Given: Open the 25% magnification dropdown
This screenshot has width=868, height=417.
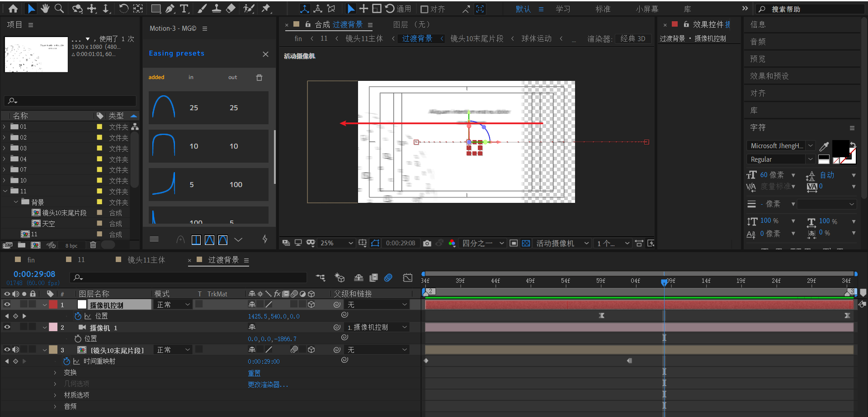Looking at the screenshot, I should (337, 243).
